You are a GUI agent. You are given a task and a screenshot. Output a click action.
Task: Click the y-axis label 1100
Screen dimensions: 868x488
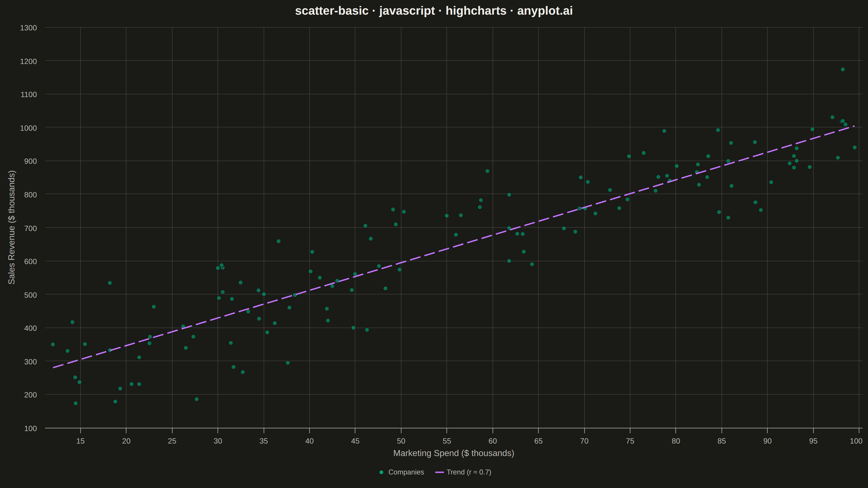pyautogui.click(x=29, y=95)
